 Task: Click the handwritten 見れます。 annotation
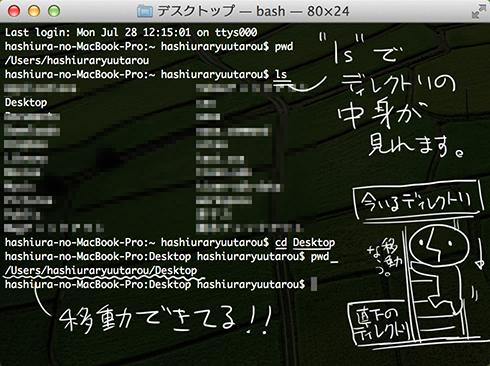coord(416,146)
